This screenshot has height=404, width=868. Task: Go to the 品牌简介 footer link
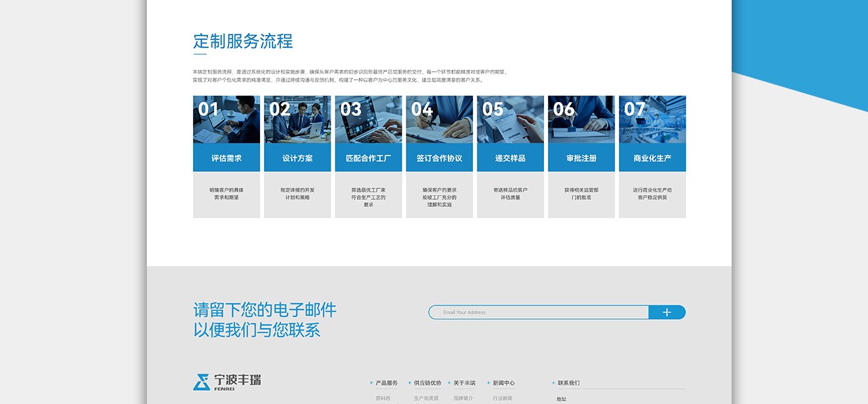coord(463,398)
